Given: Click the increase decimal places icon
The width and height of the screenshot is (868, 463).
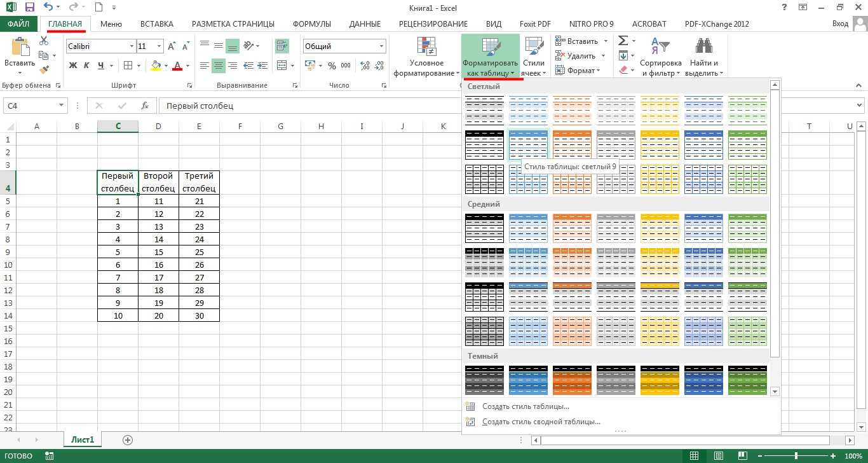Looking at the screenshot, I should coord(363,65).
